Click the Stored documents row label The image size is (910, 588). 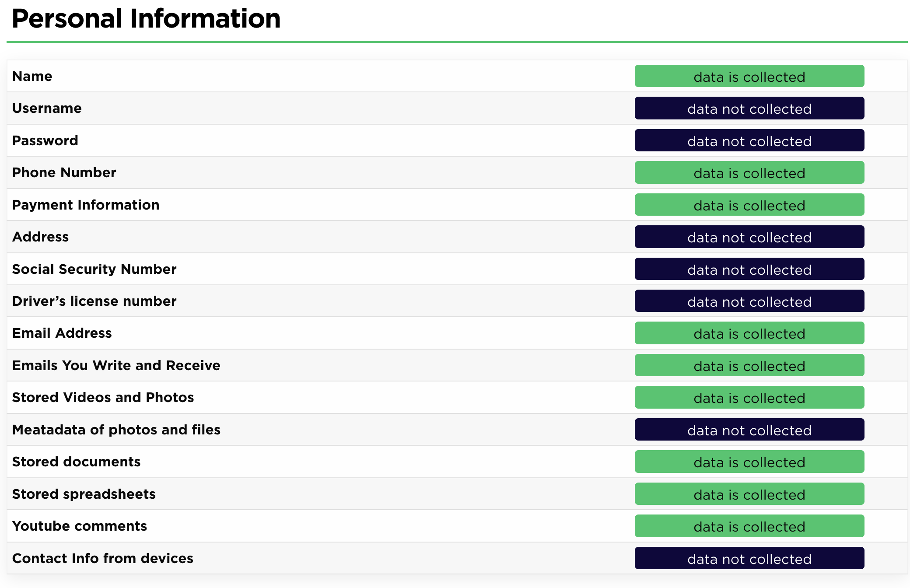(x=76, y=462)
